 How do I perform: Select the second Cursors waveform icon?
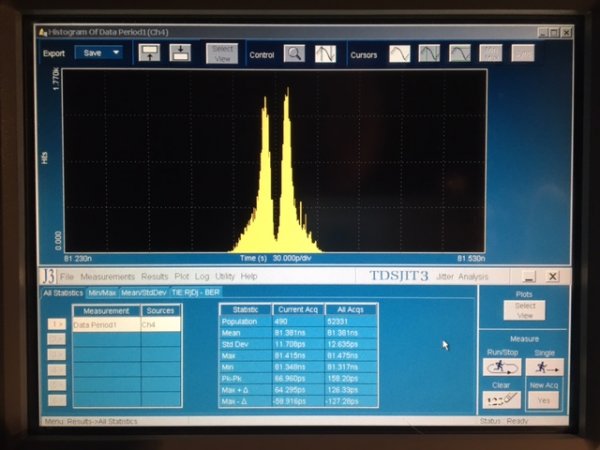[x=430, y=54]
